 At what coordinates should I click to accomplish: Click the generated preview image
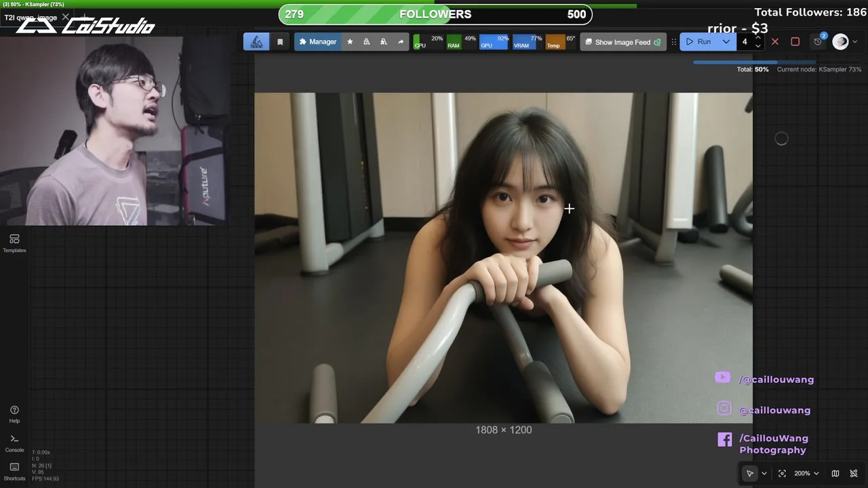pos(503,258)
